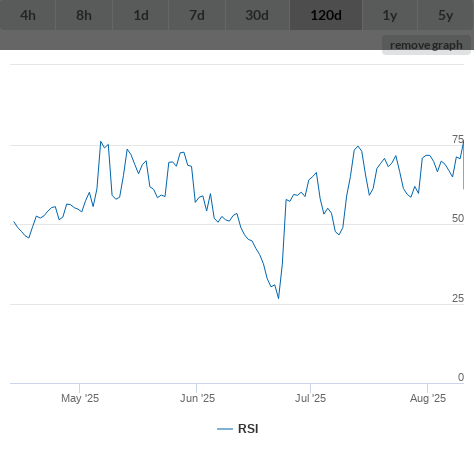The image size is (474, 455).
Task: Open the 1y time range
Action: click(390, 15)
